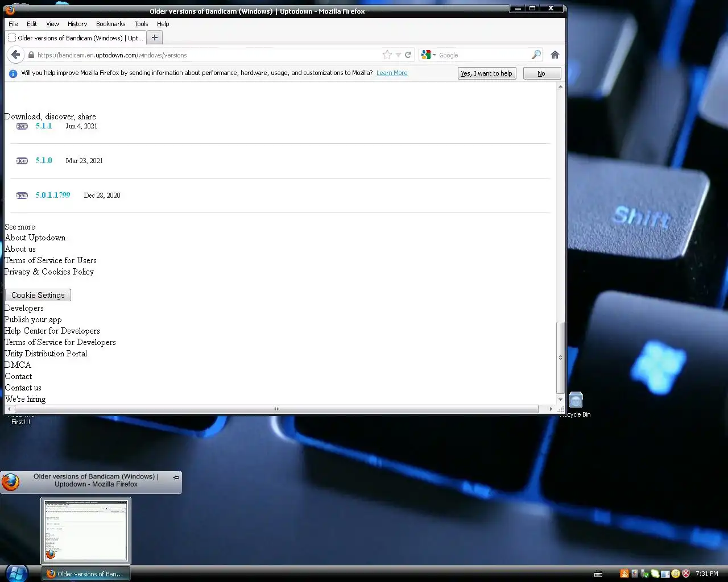This screenshot has height=582, width=728.
Task: Click the 7:31 PM taskbar clock
Action: [707, 573]
